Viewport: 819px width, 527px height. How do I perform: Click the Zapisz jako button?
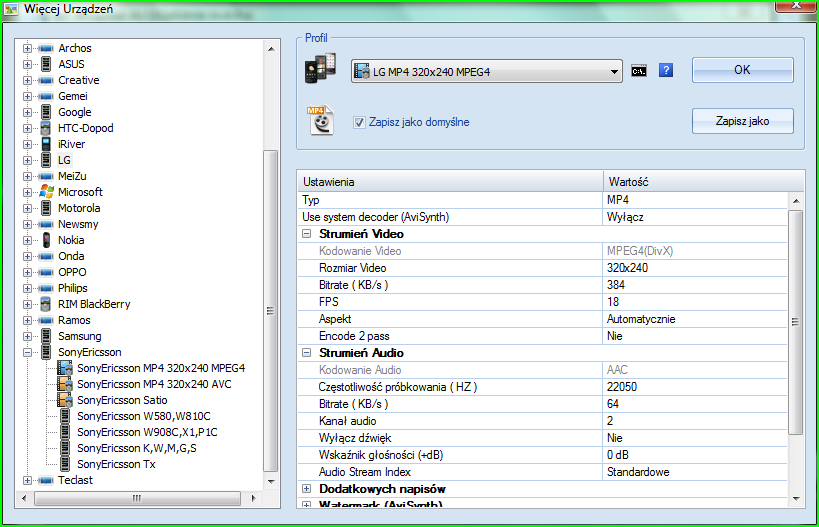(x=742, y=121)
